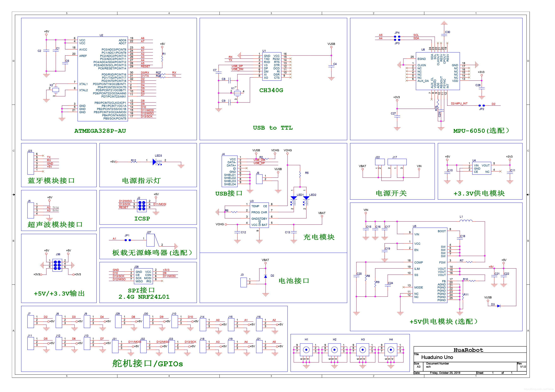Select the U5 buck converter chip body
Viewport: 555px width, 392px height.
pos(430,265)
